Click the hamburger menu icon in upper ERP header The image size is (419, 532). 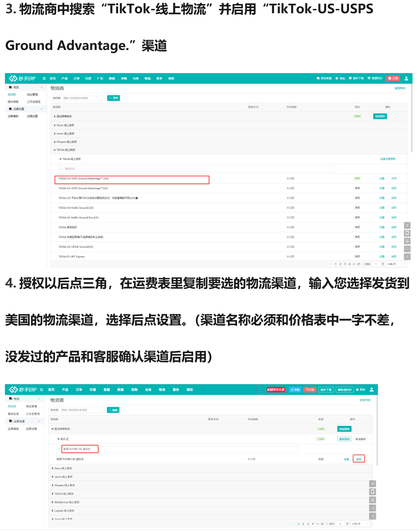pos(44,78)
